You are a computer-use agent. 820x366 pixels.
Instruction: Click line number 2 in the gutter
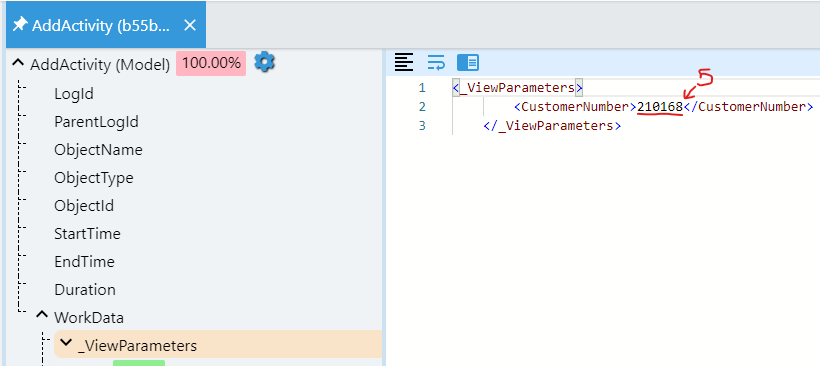click(422, 107)
